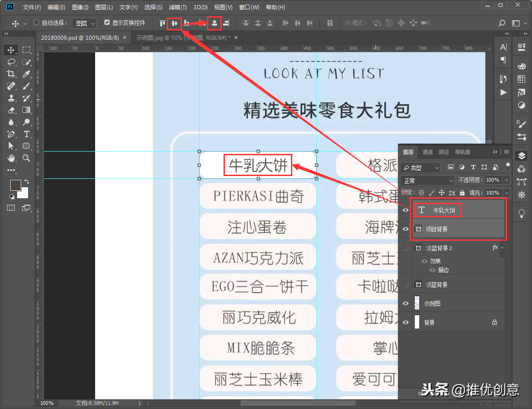Open the 填充 fill dropdown arrow
Viewport: 532px width, 409px height.
(507, 193)
